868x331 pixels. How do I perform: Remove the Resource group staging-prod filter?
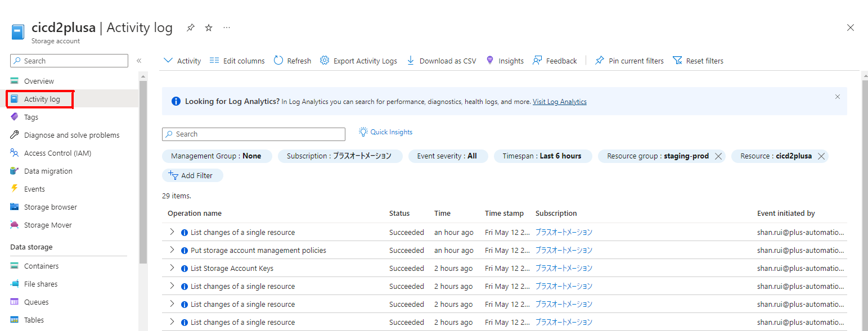(718, 156)
